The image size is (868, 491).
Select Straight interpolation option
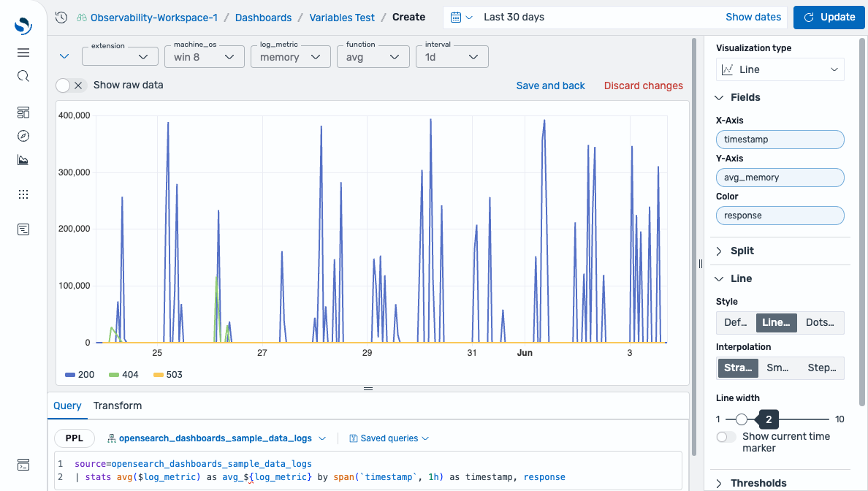(x=738, y=368)
